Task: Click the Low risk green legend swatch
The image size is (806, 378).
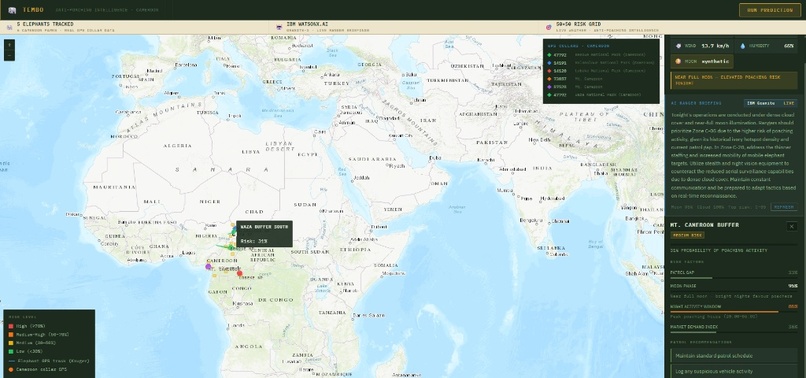Action: tap(11, 352)
